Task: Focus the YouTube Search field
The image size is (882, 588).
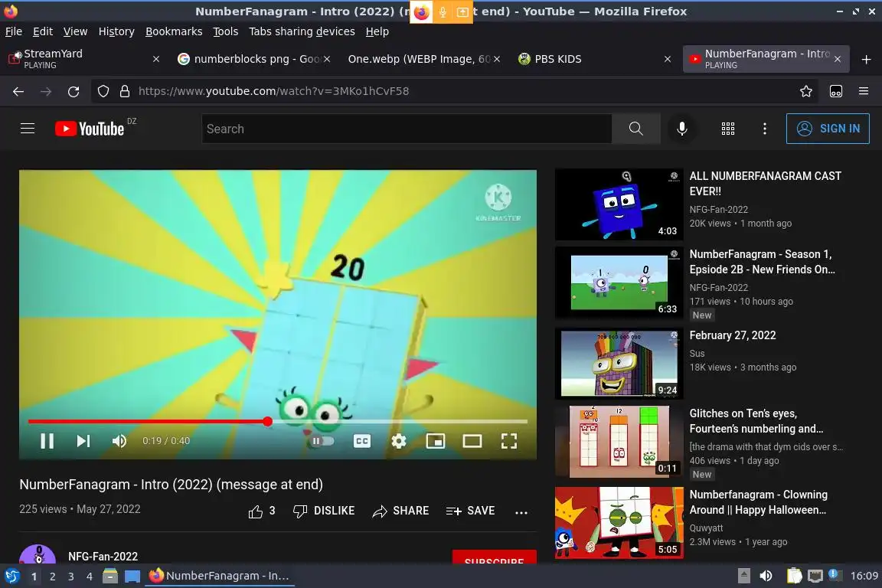Action: [x=406, y=129]
